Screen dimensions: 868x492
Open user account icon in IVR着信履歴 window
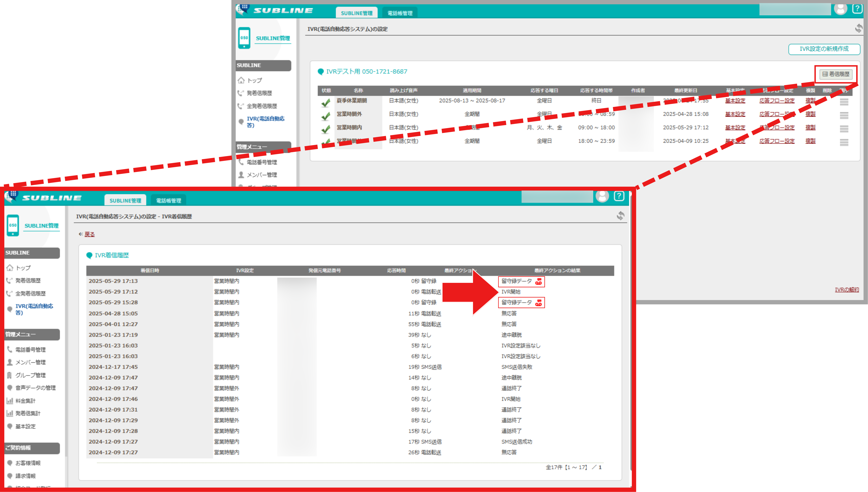(602, 196)
